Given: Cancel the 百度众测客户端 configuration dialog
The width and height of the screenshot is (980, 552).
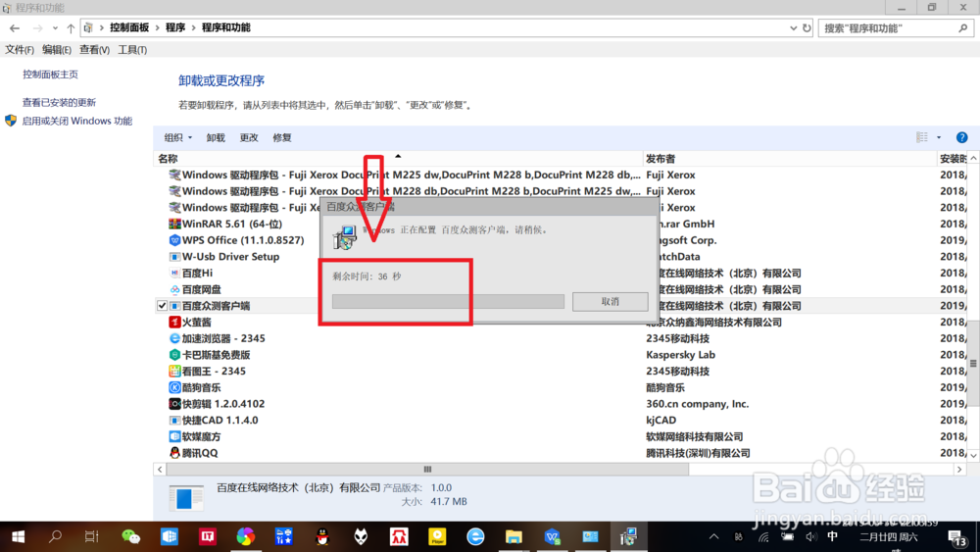Looking at the screenshot, I should [x=610, y=301].
